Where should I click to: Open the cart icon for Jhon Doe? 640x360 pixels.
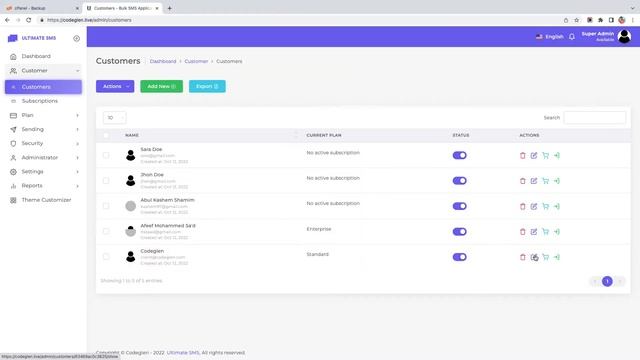(545, 181)
